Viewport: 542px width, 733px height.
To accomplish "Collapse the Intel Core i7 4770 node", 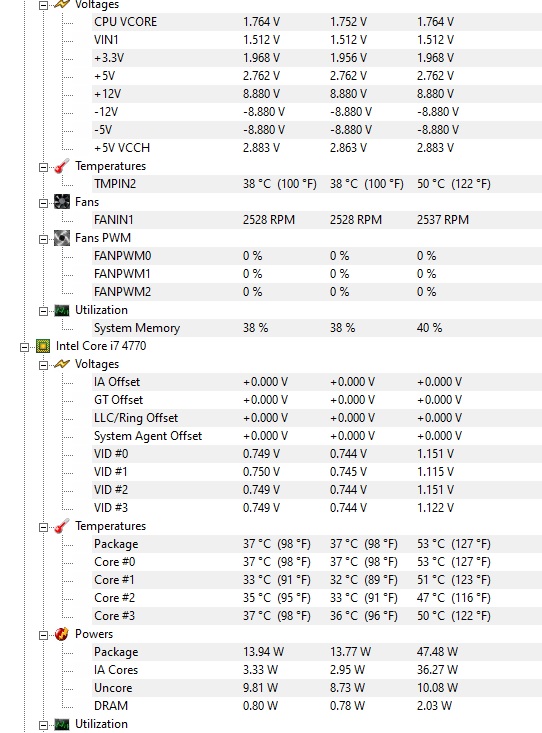I will [24, 347].
